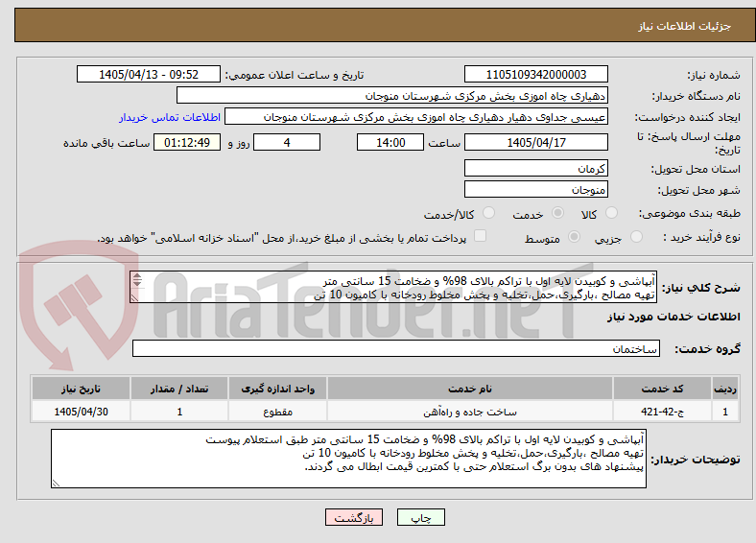Click the ساعت باقی مانده label
Screen dimensions: 756x543
point(106,143)
